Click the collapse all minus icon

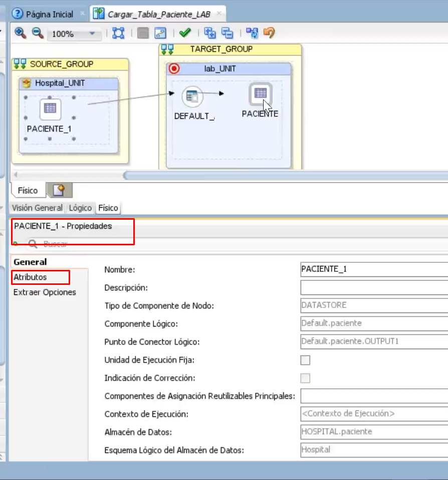pyautogui.click(x=227, y=33)
